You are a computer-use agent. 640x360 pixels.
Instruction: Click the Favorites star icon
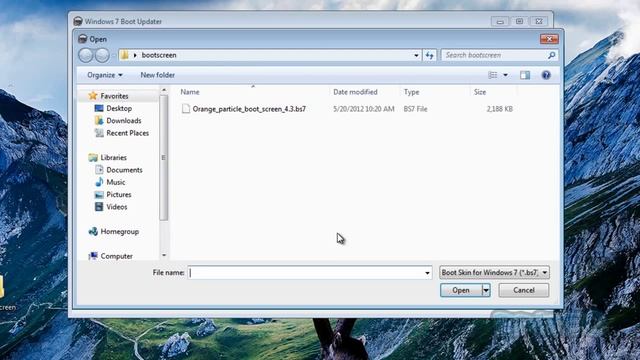tap(93, 96)
